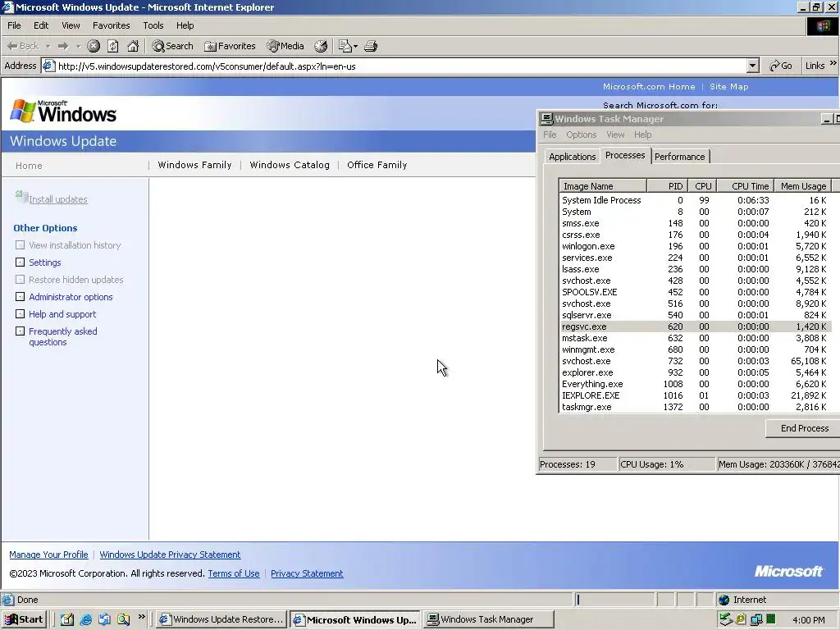The image size is (840, 630).
Task: Select the taskmgr.exe process row
Action: coord(695,407)
